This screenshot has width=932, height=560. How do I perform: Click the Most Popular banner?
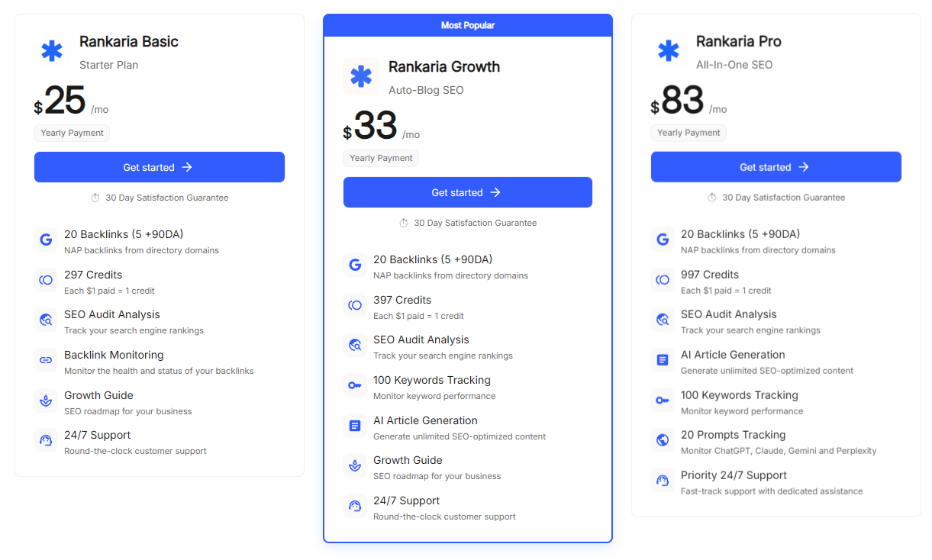point(468,25)
